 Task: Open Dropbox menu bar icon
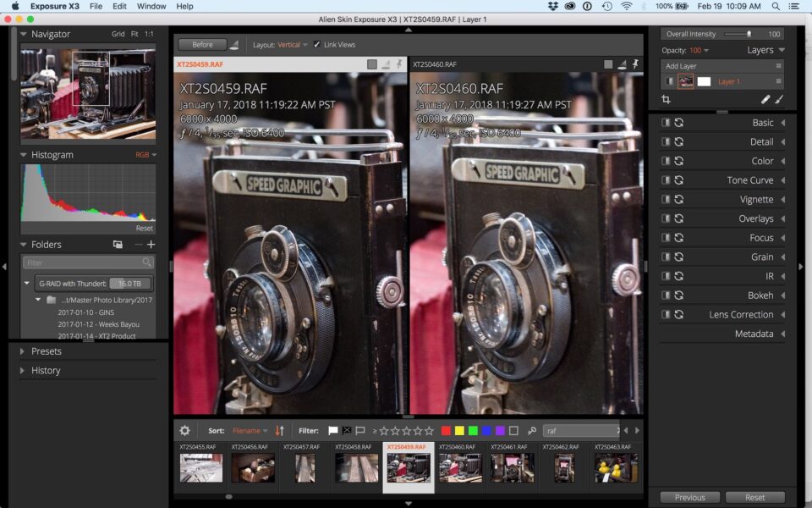coord(552,6)
